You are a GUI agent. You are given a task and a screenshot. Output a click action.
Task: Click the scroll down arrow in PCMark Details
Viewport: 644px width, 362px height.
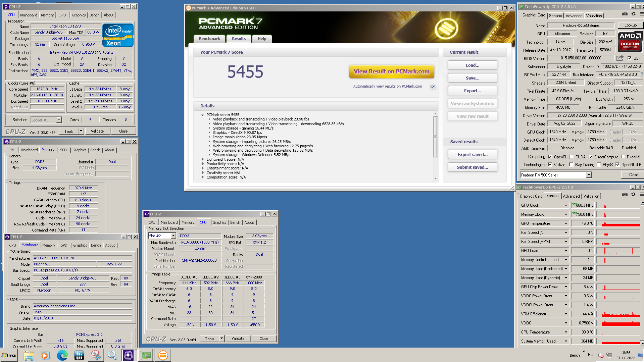435,178
